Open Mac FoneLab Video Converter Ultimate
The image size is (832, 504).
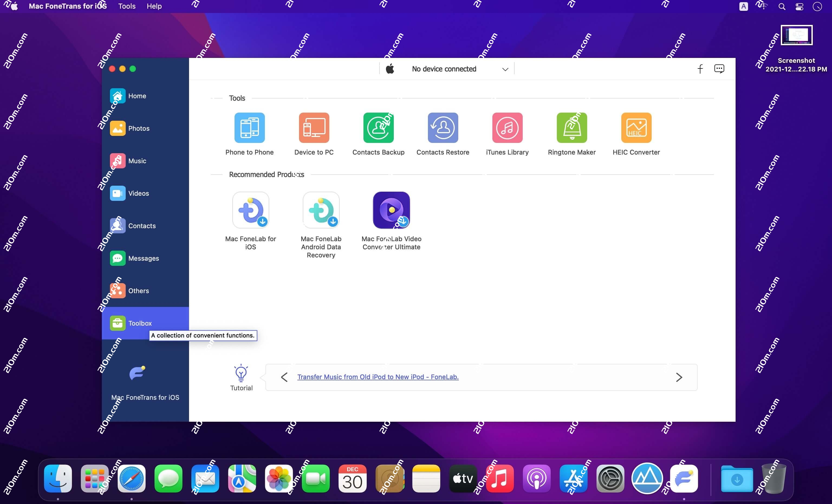pyautogui.click(x=391, y=210)
